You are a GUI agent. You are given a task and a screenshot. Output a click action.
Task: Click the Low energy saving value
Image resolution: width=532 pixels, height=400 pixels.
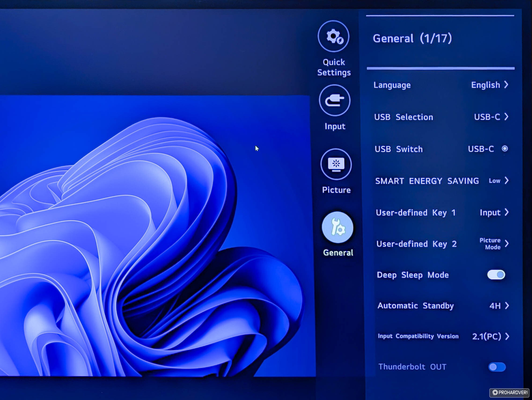click(x=495, y=181)
